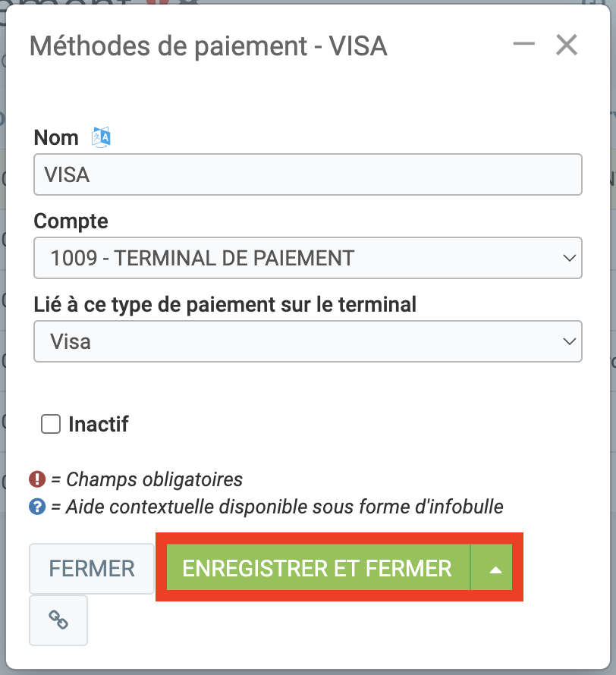Screen dimensions: 616x675
Task: Click the Inactif checkbox label text
Action: [x=99, y=424]
